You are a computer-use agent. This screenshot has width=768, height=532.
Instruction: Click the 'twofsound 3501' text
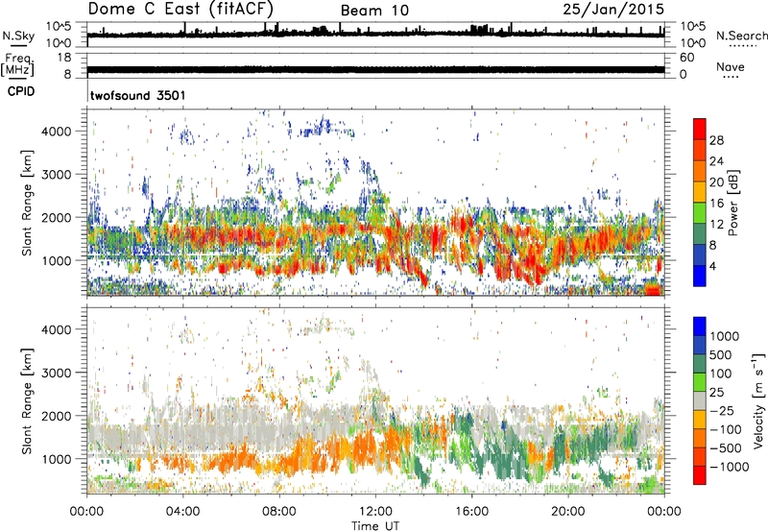coord(138,95)
